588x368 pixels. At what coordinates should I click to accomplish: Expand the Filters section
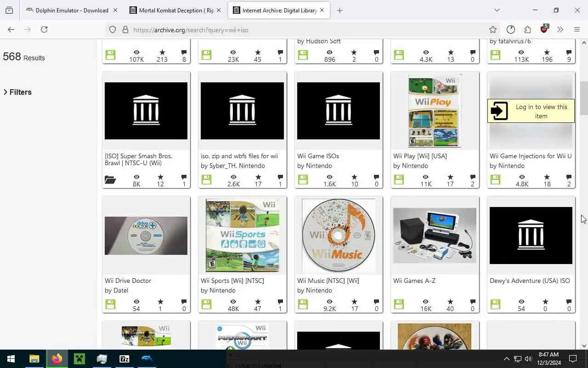(x=17, y=92)
